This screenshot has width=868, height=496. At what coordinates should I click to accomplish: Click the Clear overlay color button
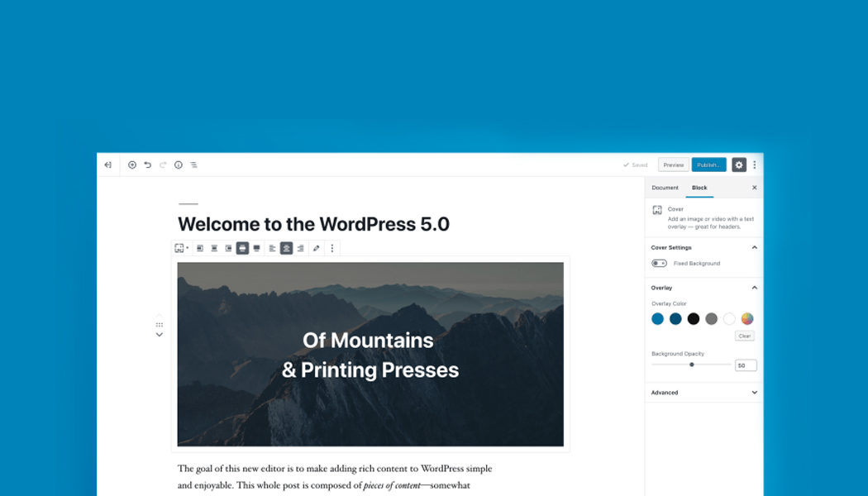point(745,336)
